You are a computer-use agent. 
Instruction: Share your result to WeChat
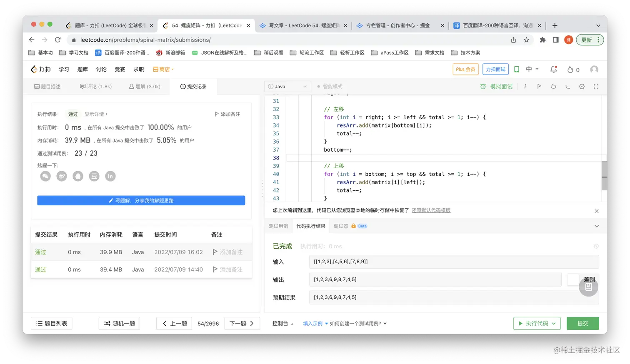45,176
